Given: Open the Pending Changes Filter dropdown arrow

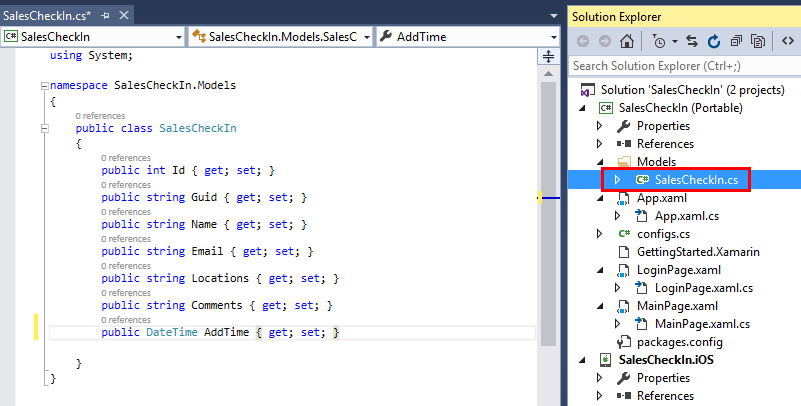Looking at the screenshot, I should 674,41.
